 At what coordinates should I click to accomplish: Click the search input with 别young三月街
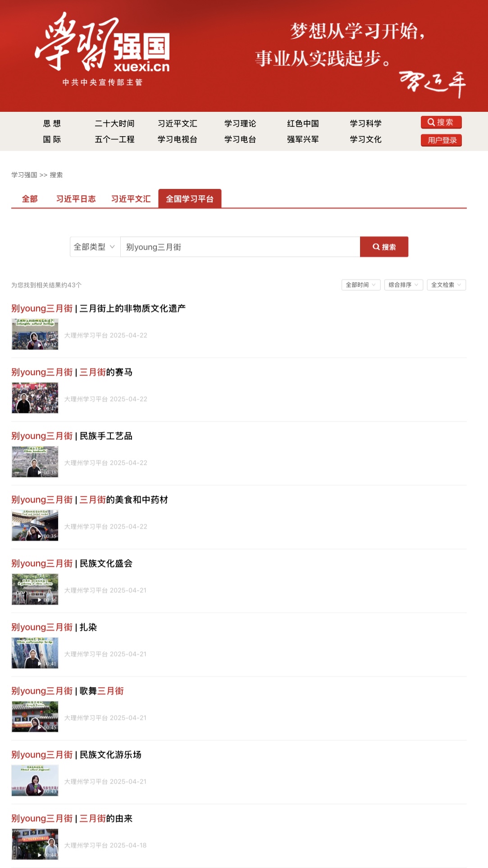(240, 247)
